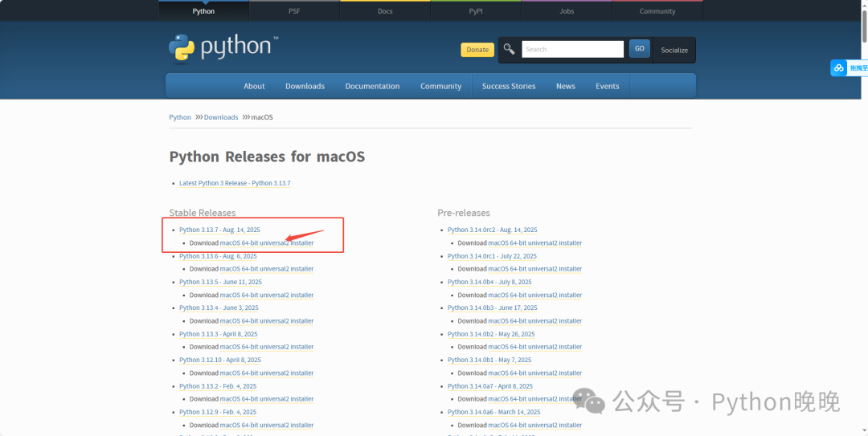Open Latest Python 3 Release - Python 3.13.7 link
868x436 pixels.
(x=235, y=183)
